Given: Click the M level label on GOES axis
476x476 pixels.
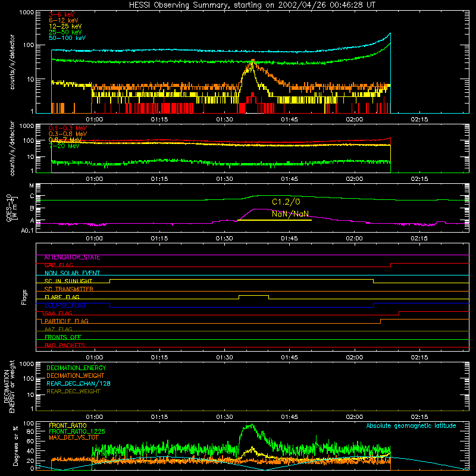Looking at the screenshot, I should click(32, 186).
